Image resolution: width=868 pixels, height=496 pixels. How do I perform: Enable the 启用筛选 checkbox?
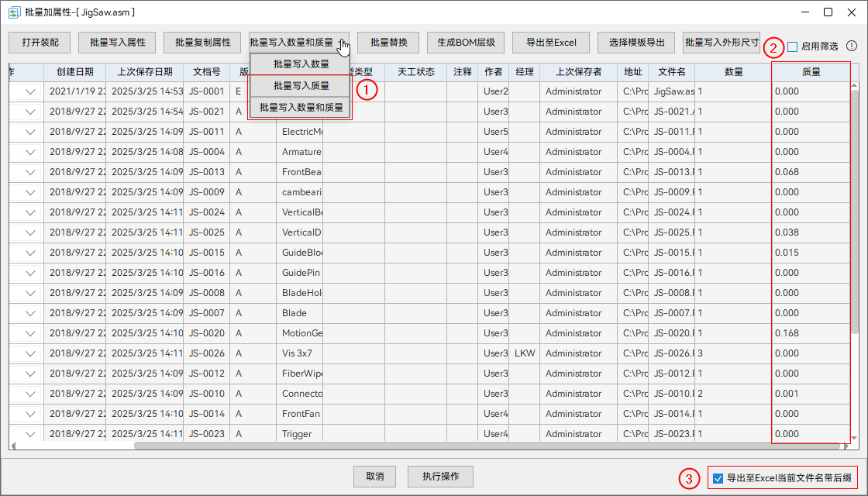click(792, 47)
